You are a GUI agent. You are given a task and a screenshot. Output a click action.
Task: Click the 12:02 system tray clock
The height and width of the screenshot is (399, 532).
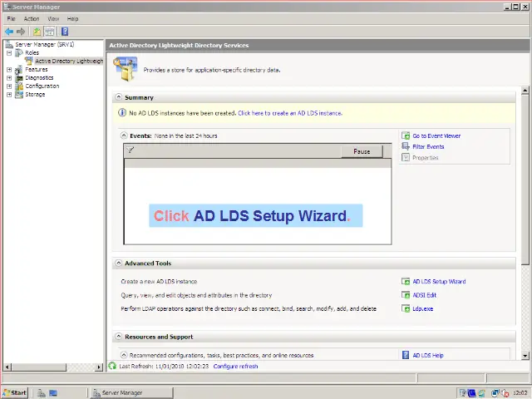coord(520,392)
